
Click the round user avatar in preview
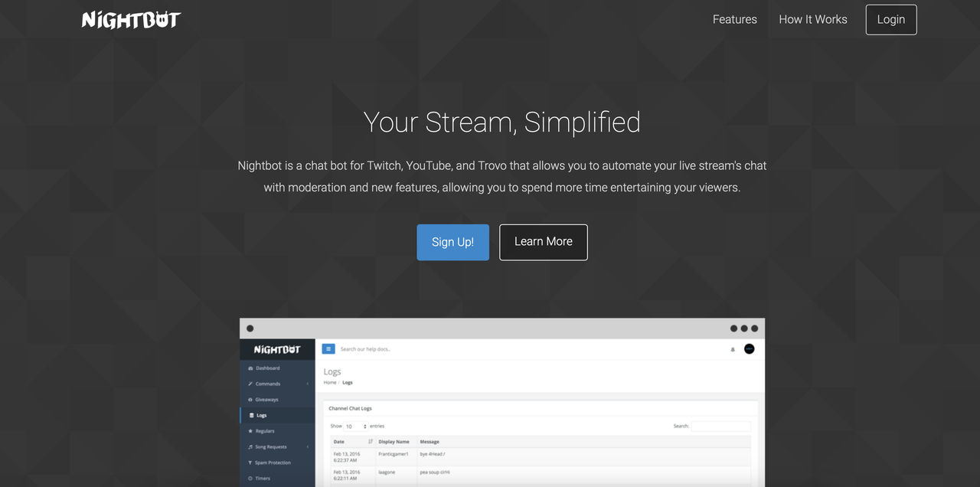tap(749, 348)
